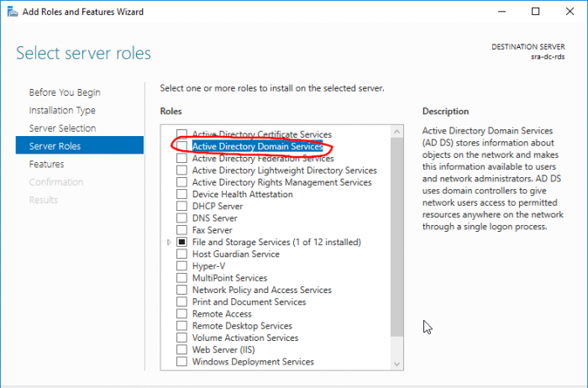
Task: Click the wizard icon in the title bar
Action: click(13, 12)
